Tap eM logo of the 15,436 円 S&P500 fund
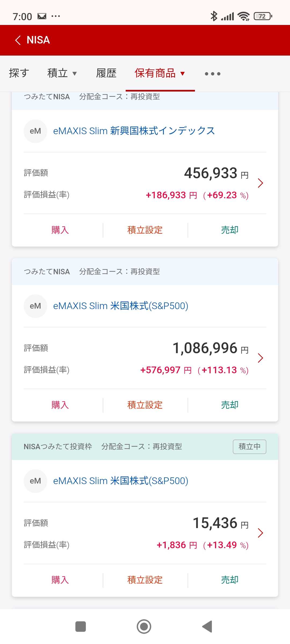The image size is (290, 644). pos(35,481)
